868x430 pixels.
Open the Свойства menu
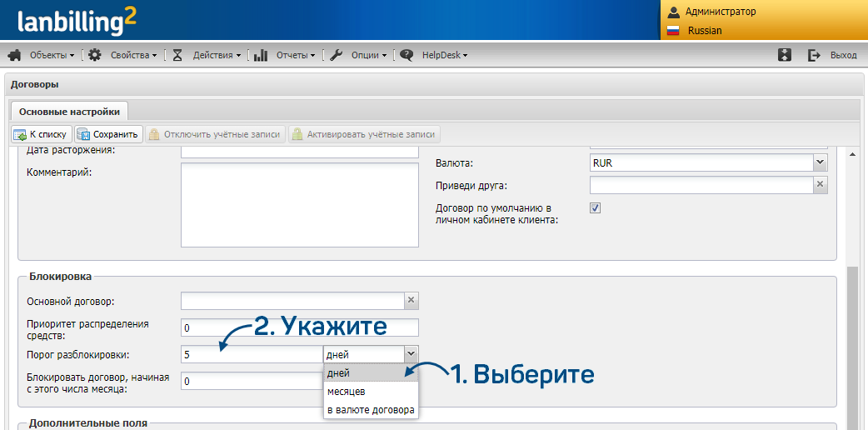pyautogui.click(x=133, y=55)
